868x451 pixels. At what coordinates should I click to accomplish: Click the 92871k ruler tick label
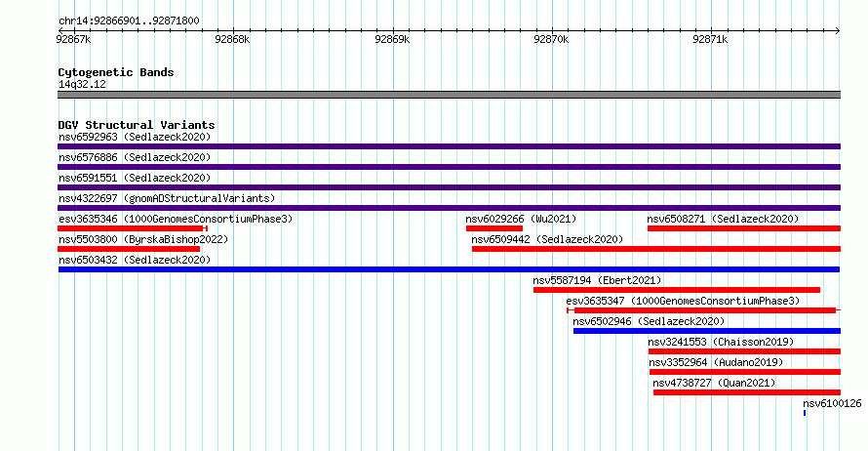[710, 39]
